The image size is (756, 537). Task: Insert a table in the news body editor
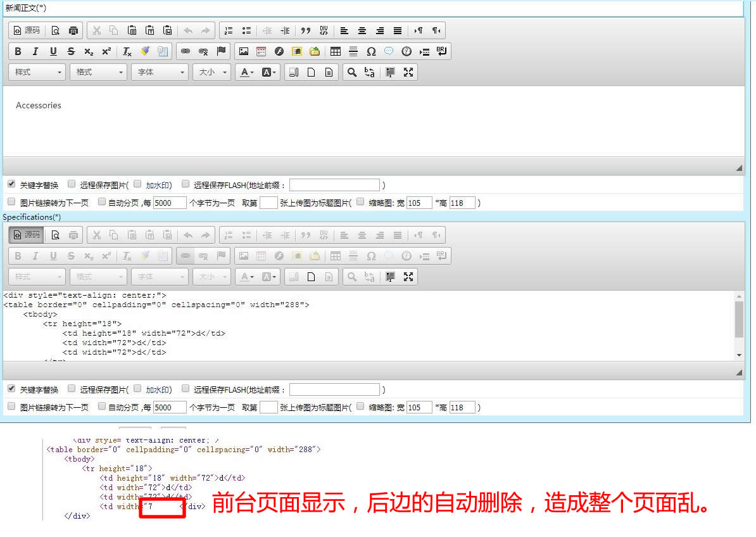tap(336, 52)
